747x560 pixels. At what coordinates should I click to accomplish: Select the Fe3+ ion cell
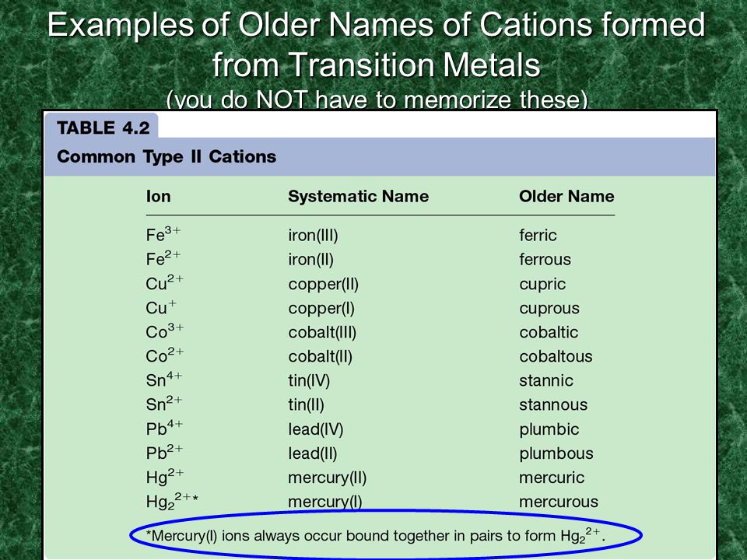pyautogui.click(x=163, y=234)
